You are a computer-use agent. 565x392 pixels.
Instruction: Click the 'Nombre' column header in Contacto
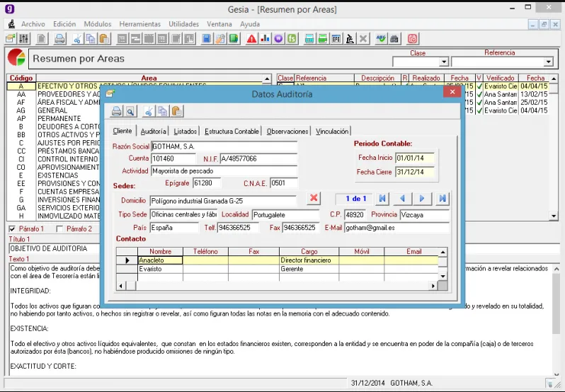tap(160, 252)
